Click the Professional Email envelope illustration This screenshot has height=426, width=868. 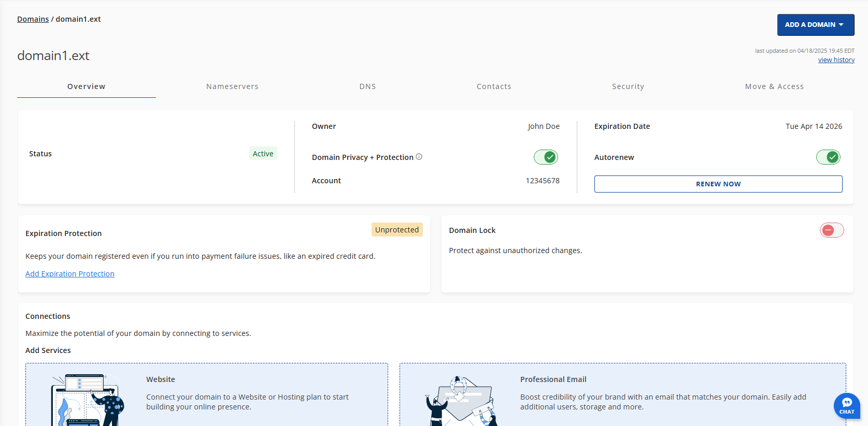click(461, 401)
